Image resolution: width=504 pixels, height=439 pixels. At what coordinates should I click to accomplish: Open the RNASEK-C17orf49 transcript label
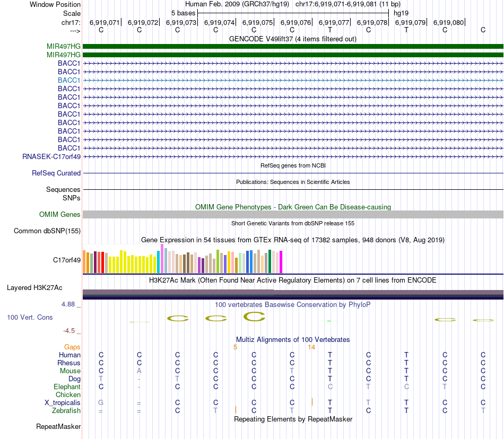point(51,157)
